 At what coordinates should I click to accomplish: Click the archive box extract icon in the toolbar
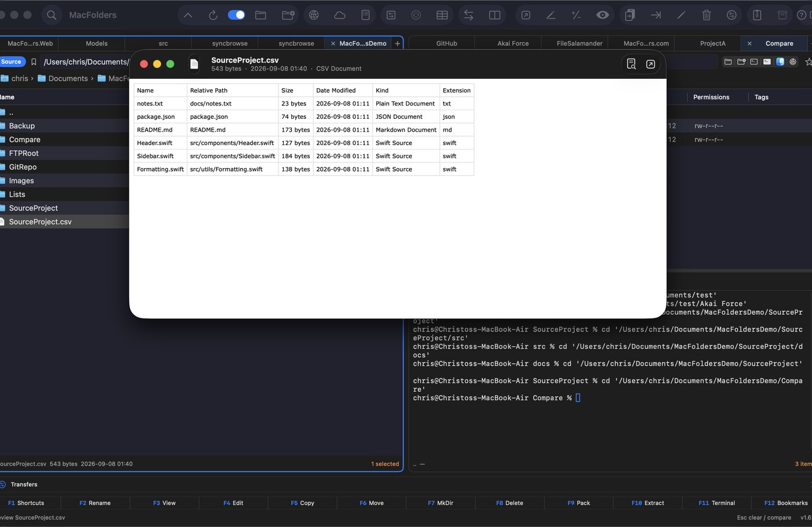(782, 15)
